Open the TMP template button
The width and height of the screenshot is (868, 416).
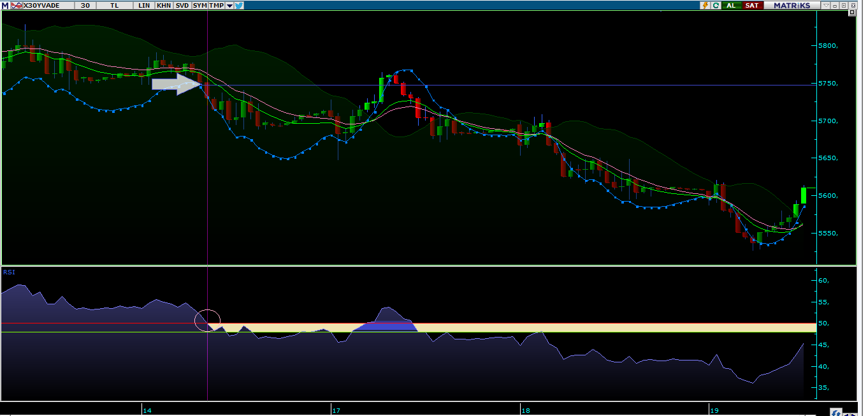pos(217,5)
